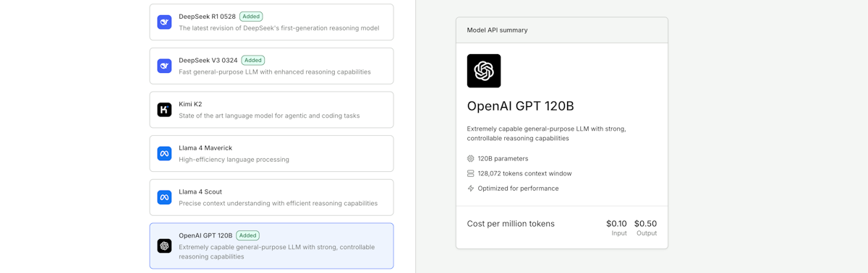868x273 pixels.
Task: Click the Added badge on OpenAI GPT 120B
Action: [x=247, y=235]
